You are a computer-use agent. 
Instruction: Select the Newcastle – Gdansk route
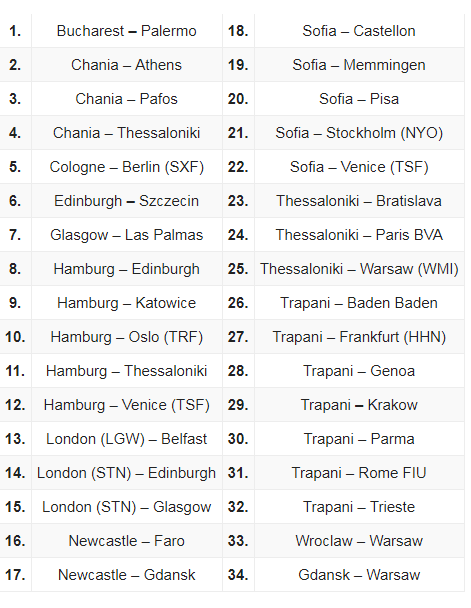click(x=126, y=575)
